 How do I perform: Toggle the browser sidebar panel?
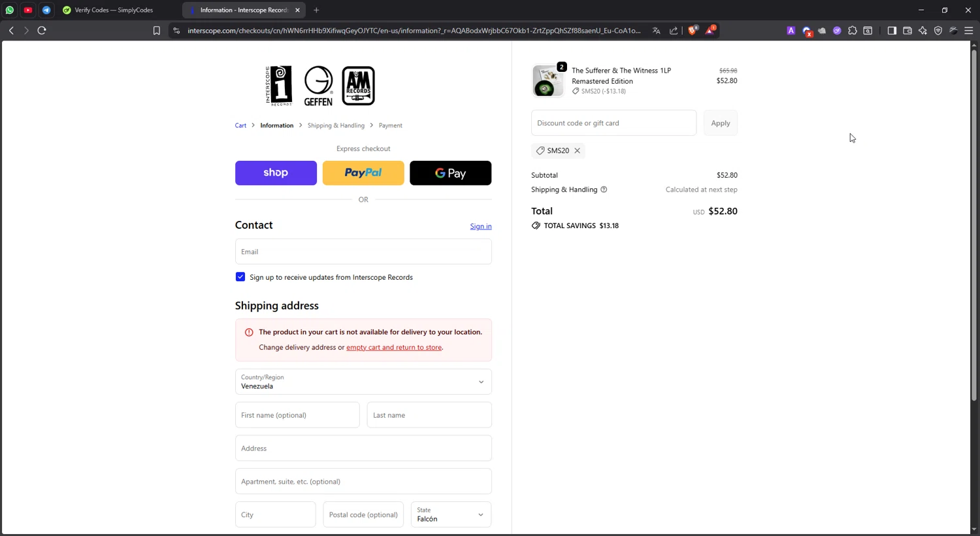tap(892, 30)
